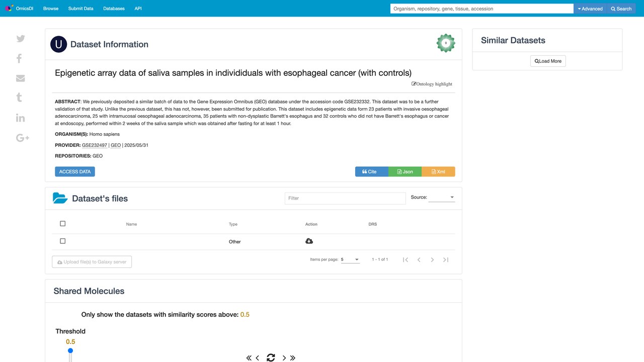The image size is (644, 362).
Task: Share dataset via email envelope icon
Action: click(21, 78)
